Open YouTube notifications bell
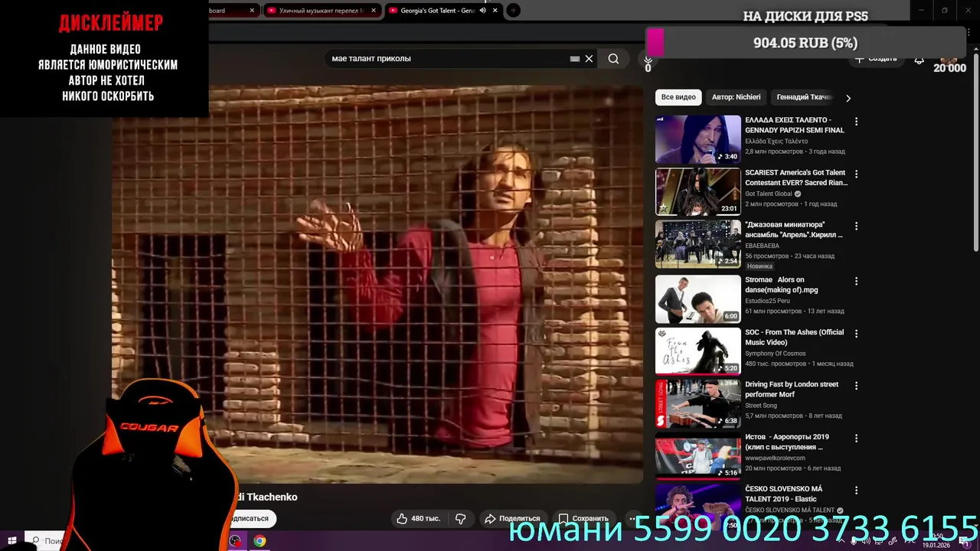This screenshot has height=551, width=980. coord(919,59)
